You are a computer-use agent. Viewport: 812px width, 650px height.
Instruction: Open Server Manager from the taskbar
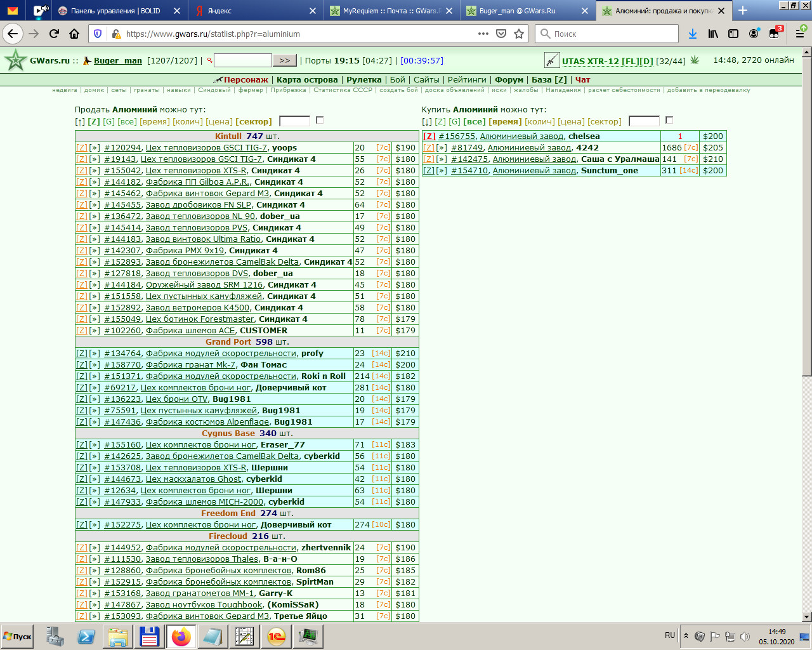coord(55,636)
